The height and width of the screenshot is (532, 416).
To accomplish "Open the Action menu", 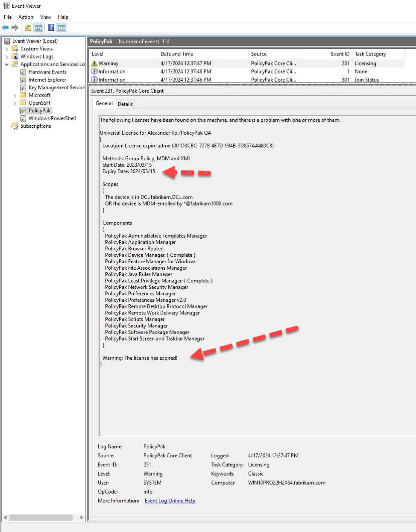I will [x=26, y=17].
